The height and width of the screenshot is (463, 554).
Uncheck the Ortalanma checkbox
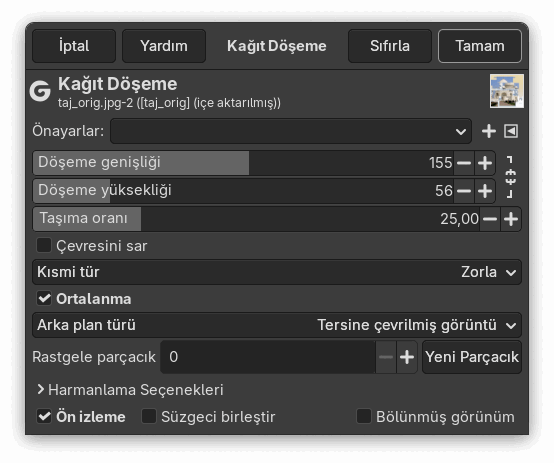44,299
